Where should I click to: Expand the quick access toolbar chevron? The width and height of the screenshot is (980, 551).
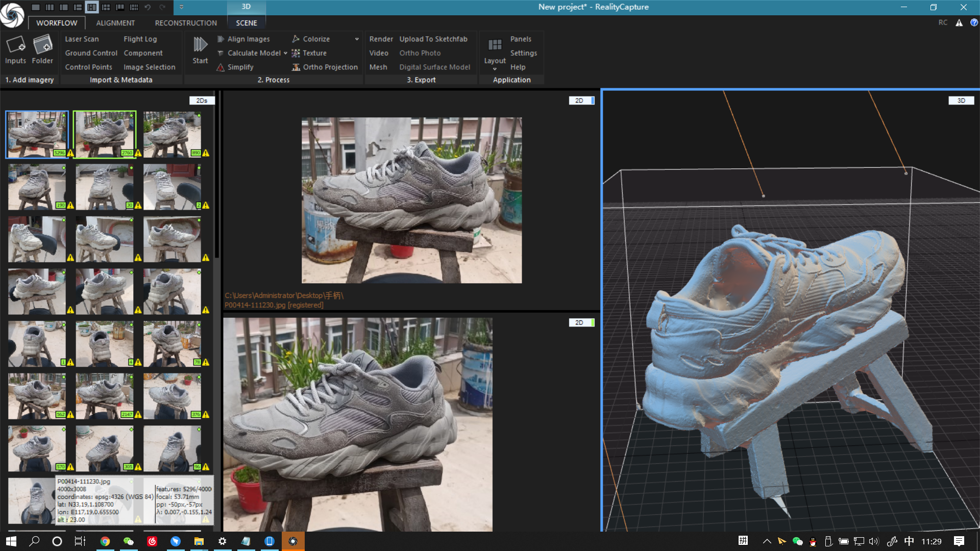point(181,7)
